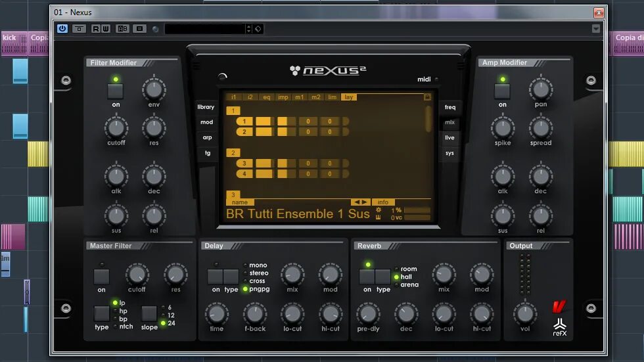This screenshot has height=362, width=644.
Task: Click the mod button left of display
Action: (206, 122)
